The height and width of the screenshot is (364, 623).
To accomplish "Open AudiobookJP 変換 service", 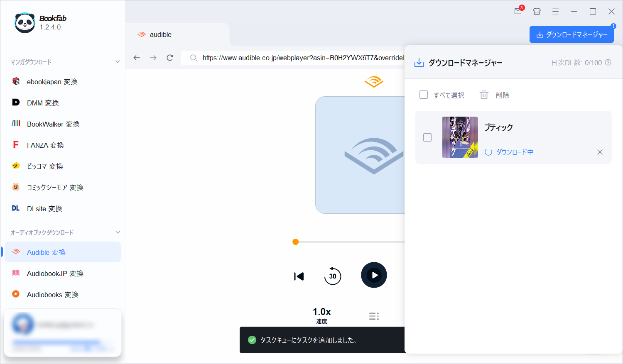I will pyautogui.click(x=62, y=274).
